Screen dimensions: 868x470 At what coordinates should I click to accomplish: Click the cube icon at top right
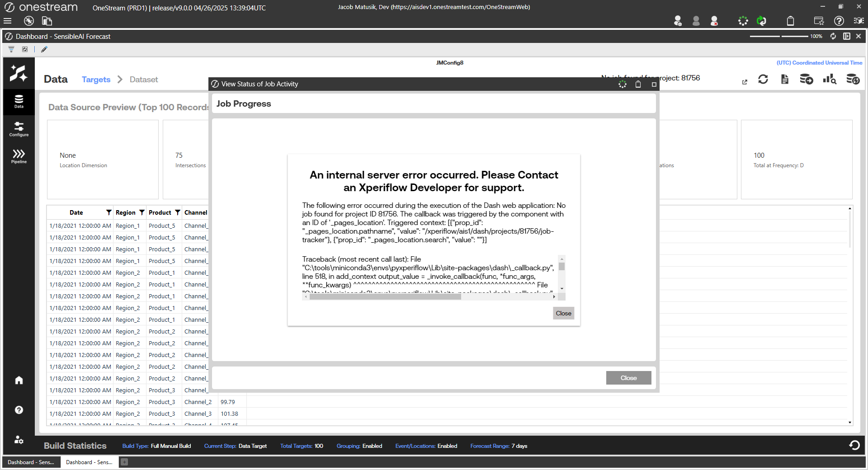[x=859, y=21]
